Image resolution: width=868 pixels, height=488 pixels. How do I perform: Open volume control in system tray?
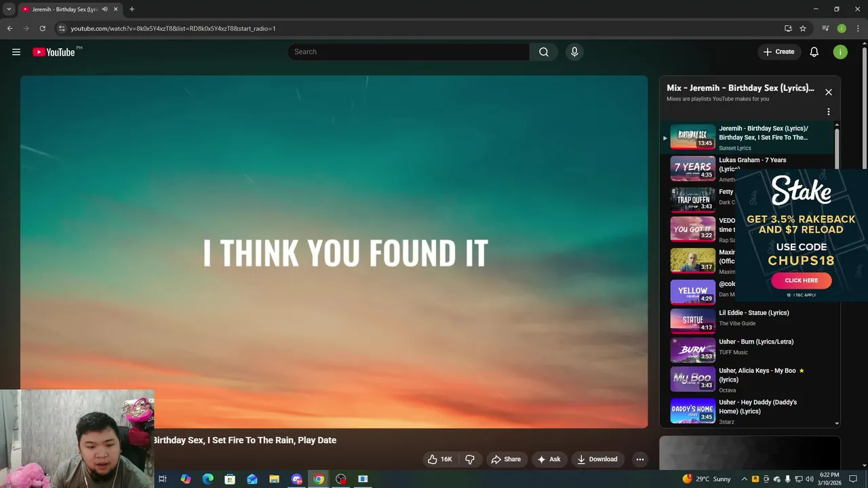click(809, 479)
